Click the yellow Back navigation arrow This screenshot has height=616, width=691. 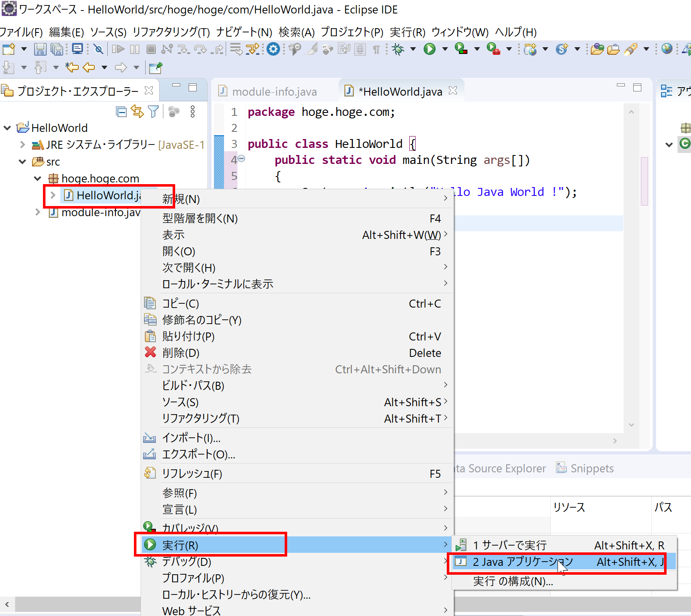[x=88, y=67]
